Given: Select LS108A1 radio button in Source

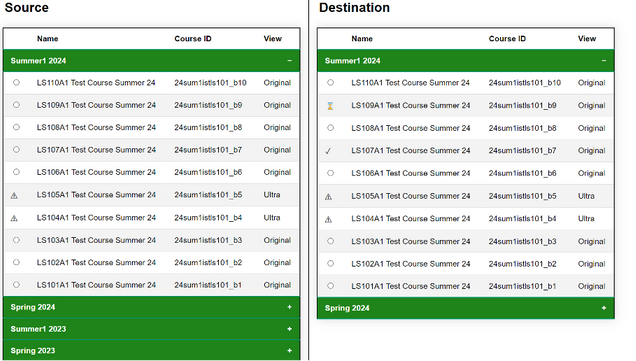Looking at the screenshot, I should (16, 127).
